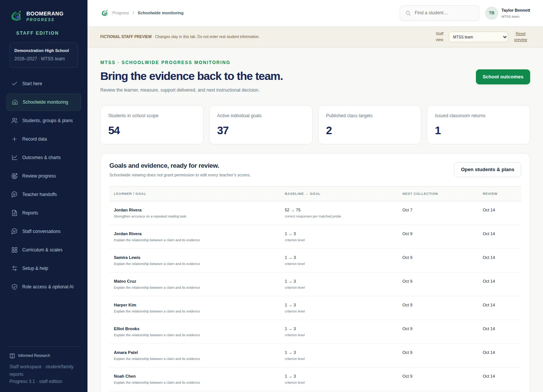Click the chat icon beside Teacher handoffs

pos(14,194)
